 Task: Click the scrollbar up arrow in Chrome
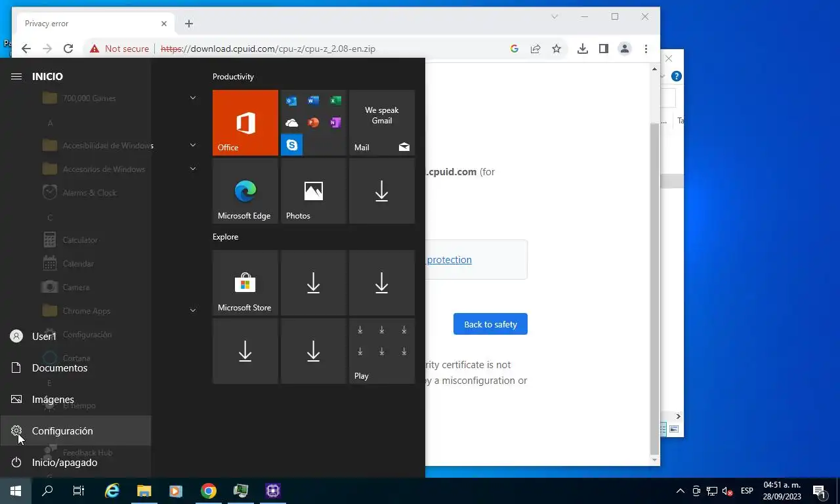pyautogui.click(x=654, y=68)
